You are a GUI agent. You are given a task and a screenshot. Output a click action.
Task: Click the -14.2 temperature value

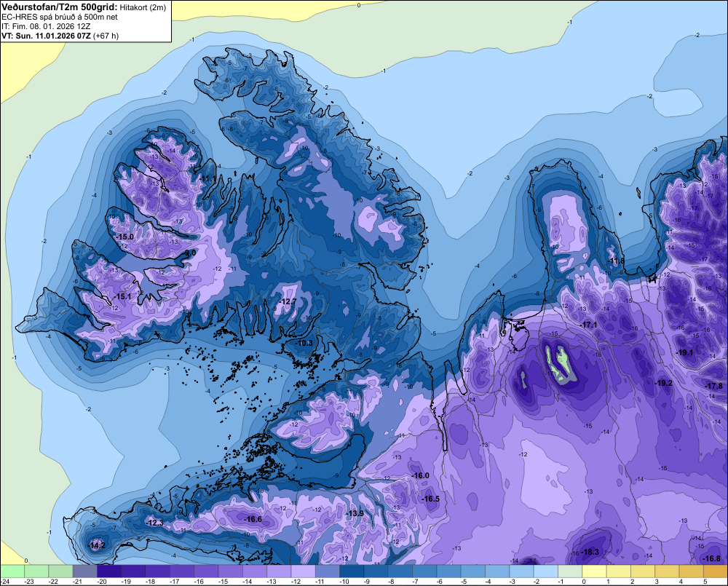pos(97,545)
